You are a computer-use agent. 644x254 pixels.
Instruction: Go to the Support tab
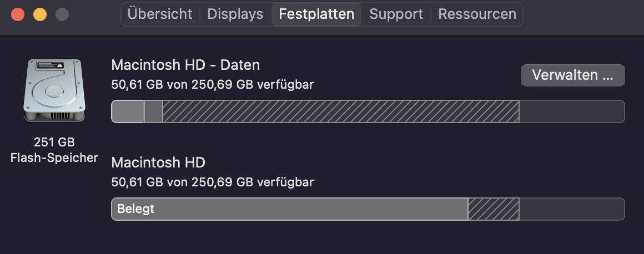point(396,14)
